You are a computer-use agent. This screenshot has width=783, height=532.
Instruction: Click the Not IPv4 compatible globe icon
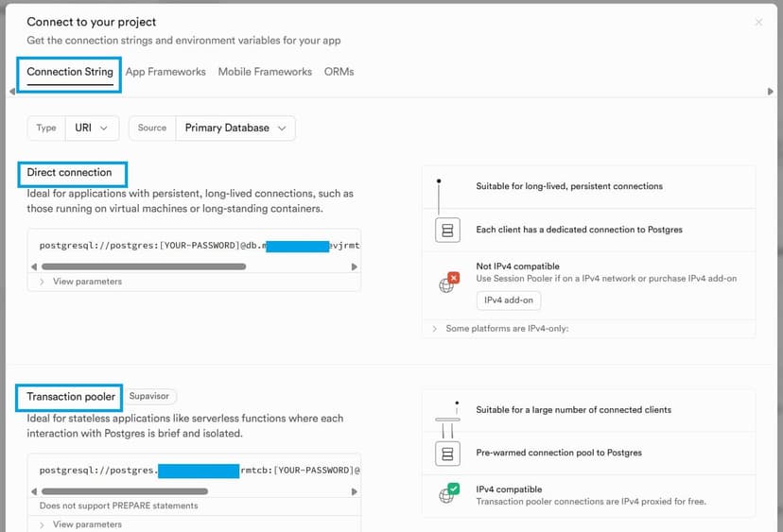pos(447,283)
